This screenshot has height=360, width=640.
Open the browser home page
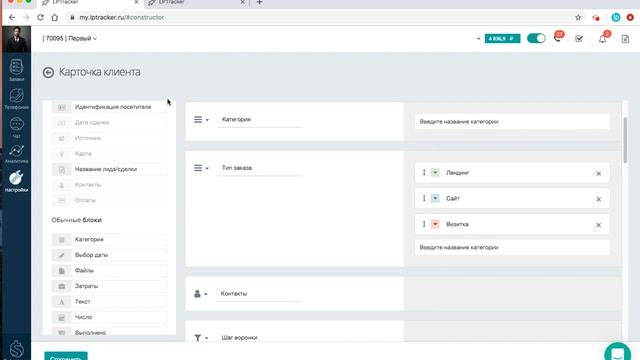click(55, 18)
